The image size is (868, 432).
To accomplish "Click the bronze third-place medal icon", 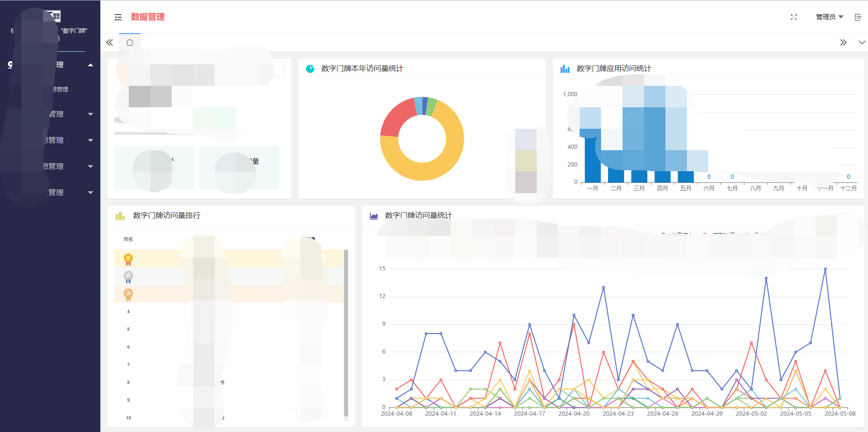I will [128, 295].
